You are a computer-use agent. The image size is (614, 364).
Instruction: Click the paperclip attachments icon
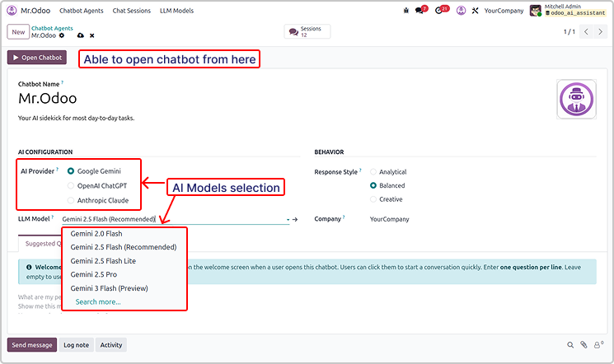584,345
